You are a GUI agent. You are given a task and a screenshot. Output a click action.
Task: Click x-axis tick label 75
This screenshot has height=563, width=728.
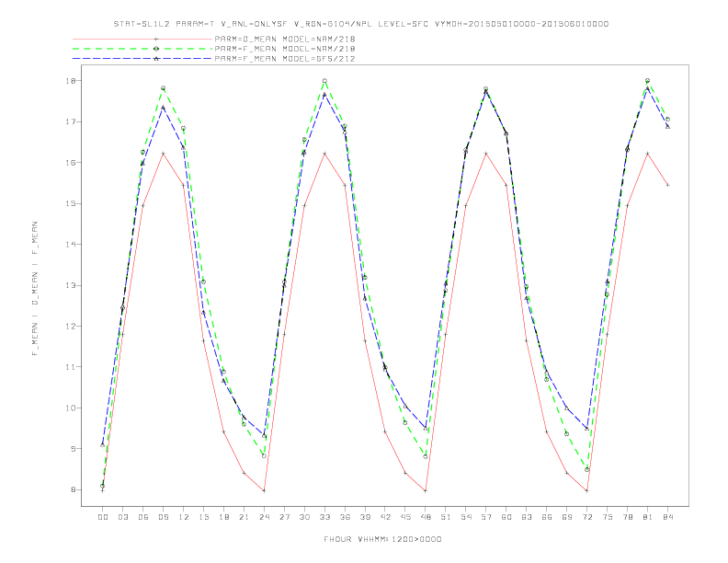[x=608, y=517]
